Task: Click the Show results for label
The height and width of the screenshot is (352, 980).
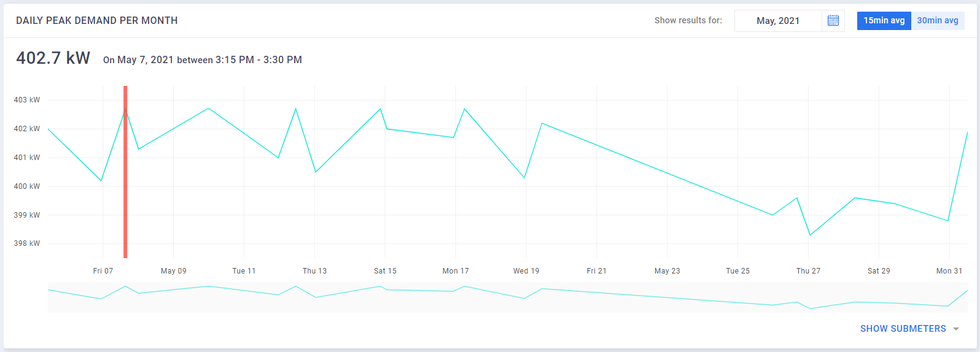Action: 688,21
